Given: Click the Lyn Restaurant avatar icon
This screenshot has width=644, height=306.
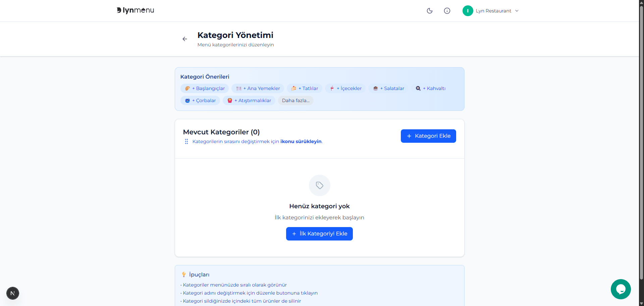Looking at the screenshot, I should point(468,10).
